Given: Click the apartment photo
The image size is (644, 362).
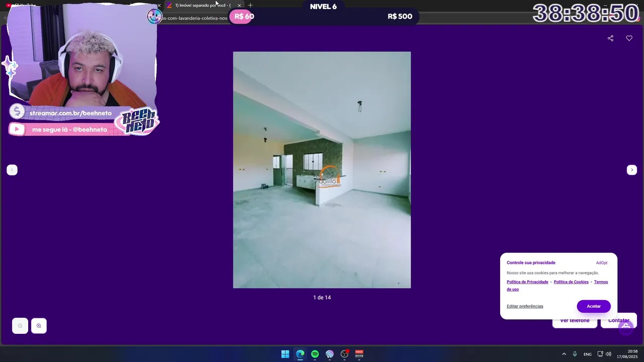Looking at the screenshot, I should (322, 170).
